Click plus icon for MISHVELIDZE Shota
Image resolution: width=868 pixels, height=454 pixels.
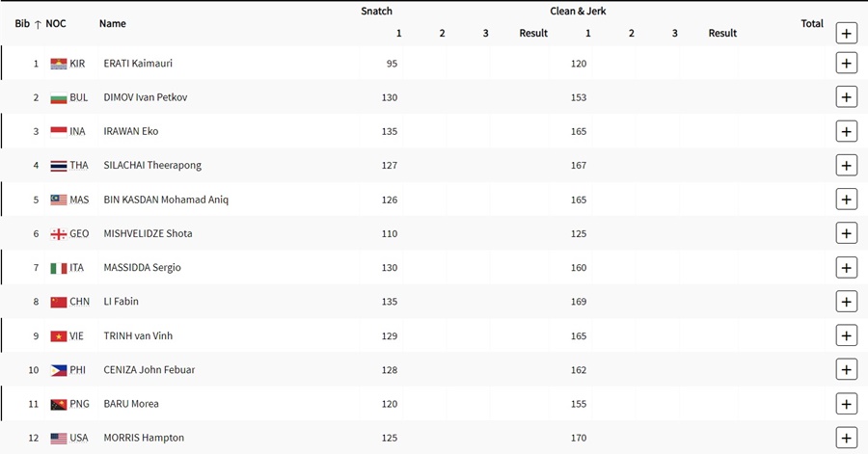[846, 233]
